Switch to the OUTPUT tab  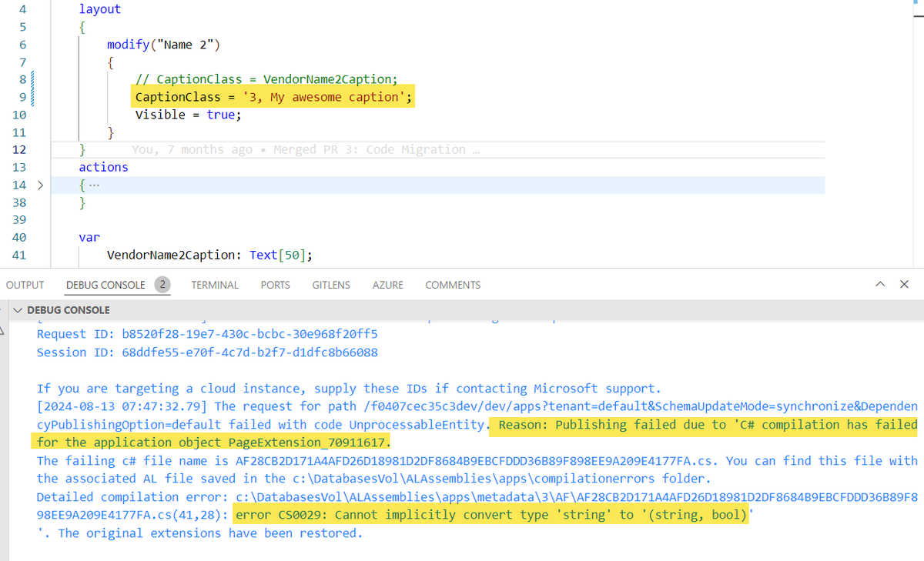tap(25, 285)
